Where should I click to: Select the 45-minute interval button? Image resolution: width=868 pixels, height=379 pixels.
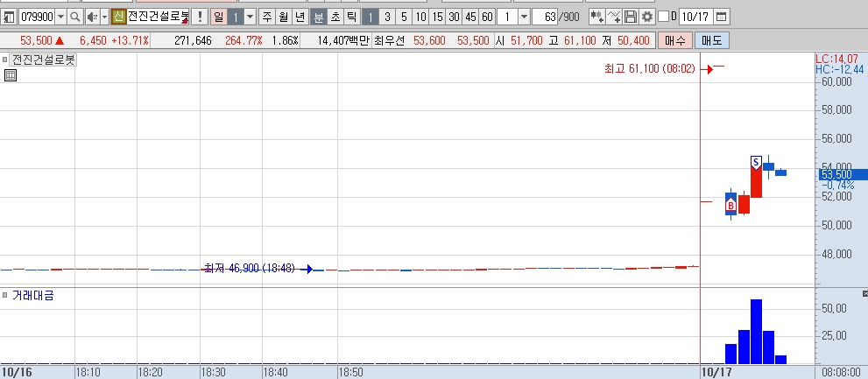click(470, 17)
